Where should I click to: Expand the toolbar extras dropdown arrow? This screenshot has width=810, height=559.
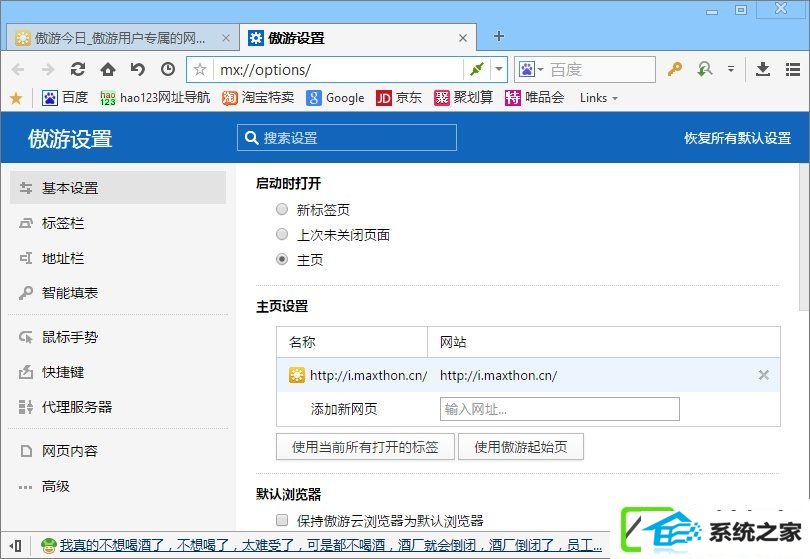(x=730, y=69)
